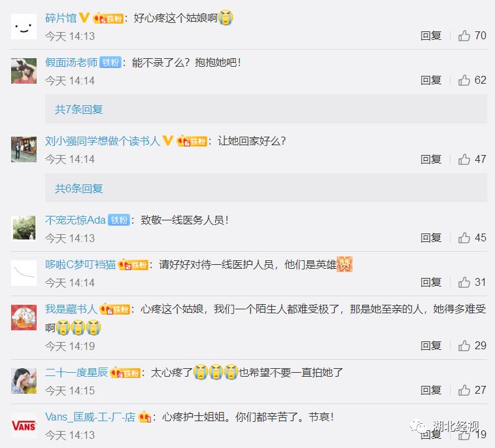The image size is (495, 448).
Task: Click thumbs-up on 刘小强同学想做个读书人's comment
Action: point(464,159)
